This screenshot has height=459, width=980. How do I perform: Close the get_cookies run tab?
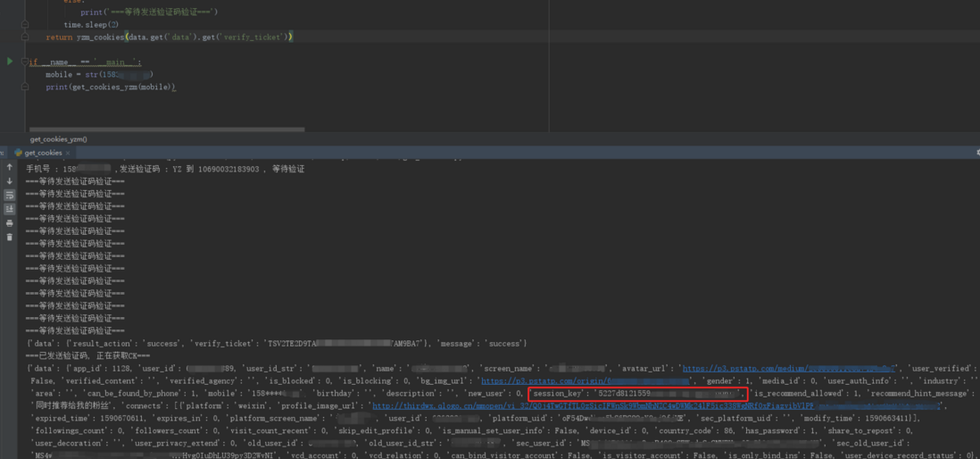(68, 153)
